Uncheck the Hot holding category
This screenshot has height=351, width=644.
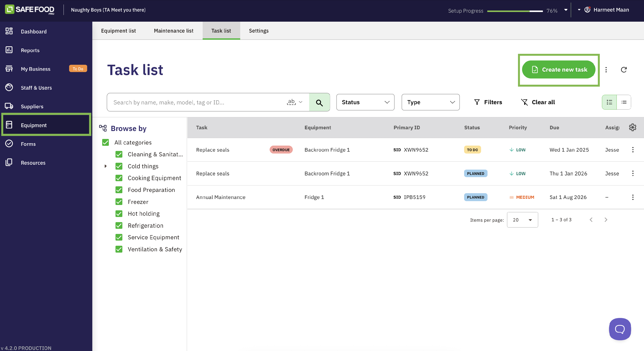click(x=119, y=214)
